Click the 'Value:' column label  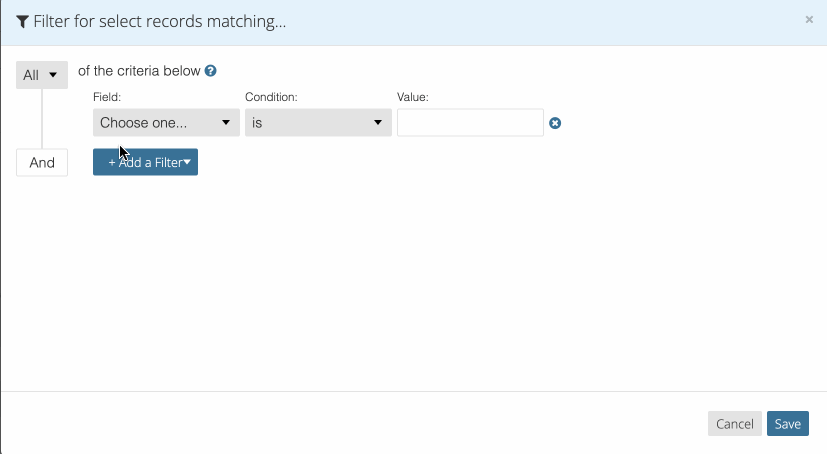point(412,97)
